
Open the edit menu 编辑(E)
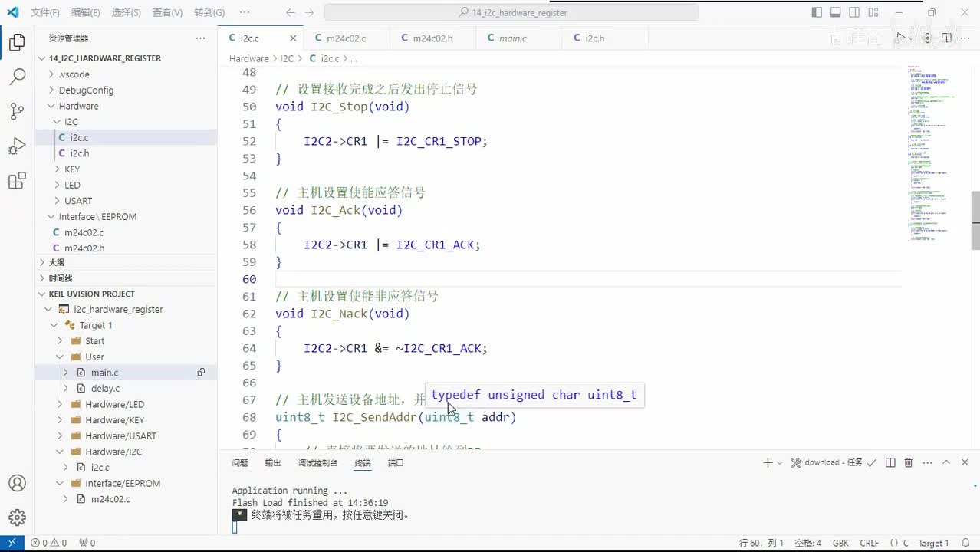click(x=85, y=12)
